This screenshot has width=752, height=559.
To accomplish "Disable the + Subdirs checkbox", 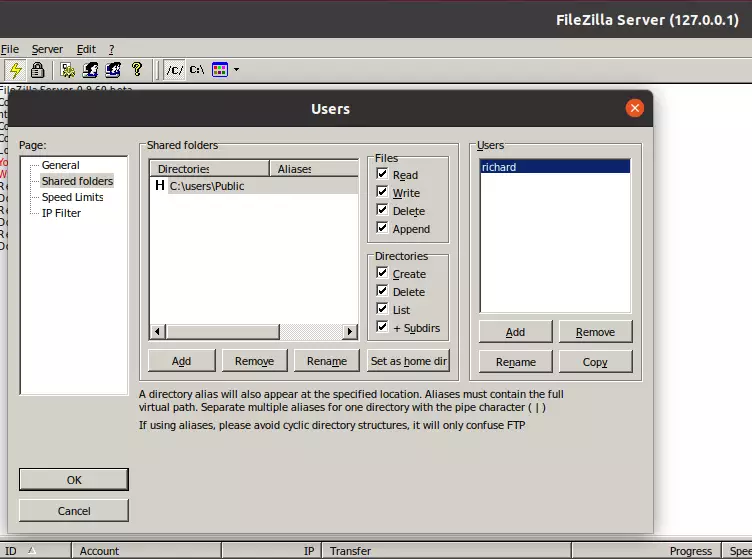I will point(382,327).
